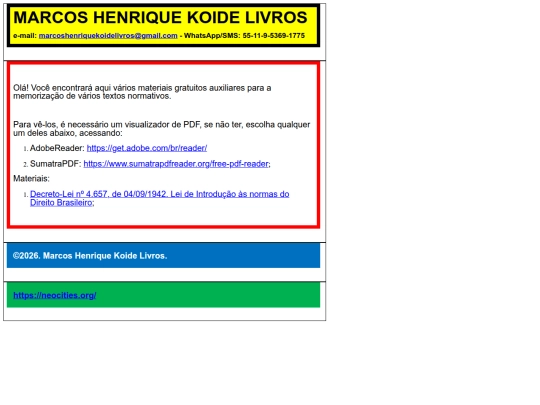The image size is (540, 405).
Task: Click the 'SumatraPDF:' list label
Action: [55, 164]
